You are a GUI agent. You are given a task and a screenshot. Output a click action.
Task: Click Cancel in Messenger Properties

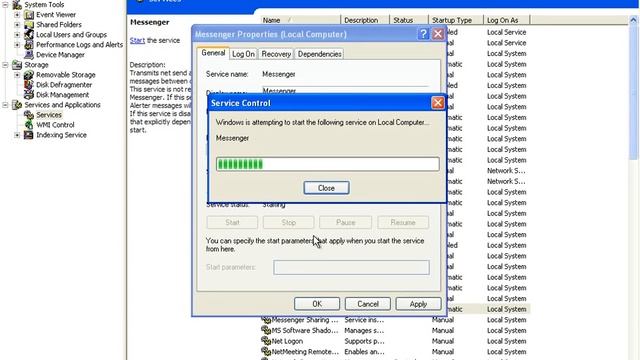tap(368, 304)
